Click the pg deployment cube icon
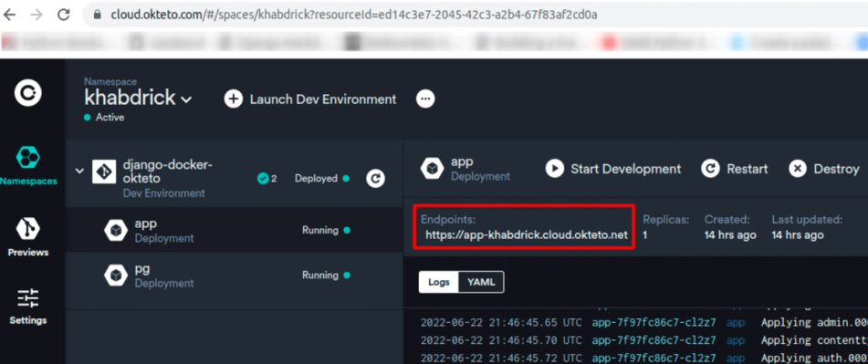 click(116, 276)
